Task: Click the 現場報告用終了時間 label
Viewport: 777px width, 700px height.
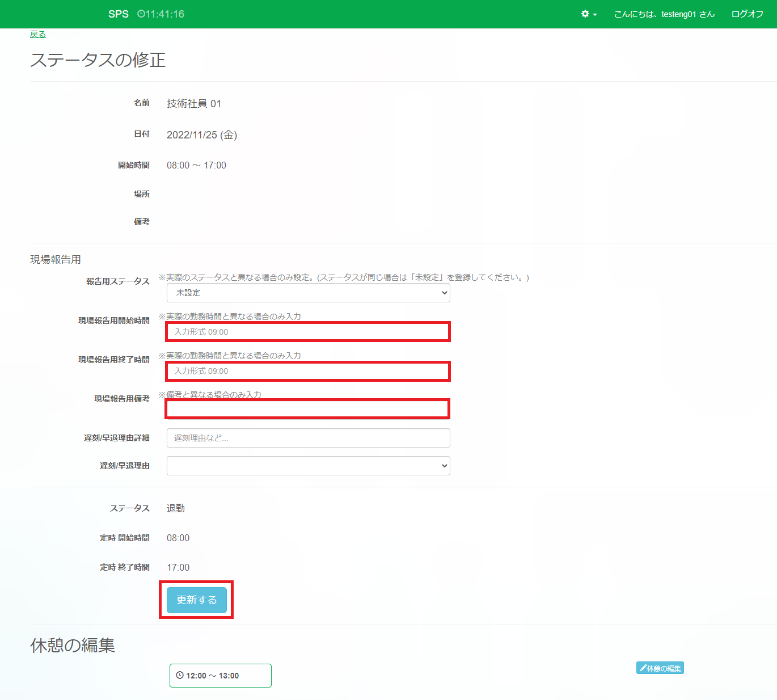Action: pyautogui.click(x=113, y=360)
